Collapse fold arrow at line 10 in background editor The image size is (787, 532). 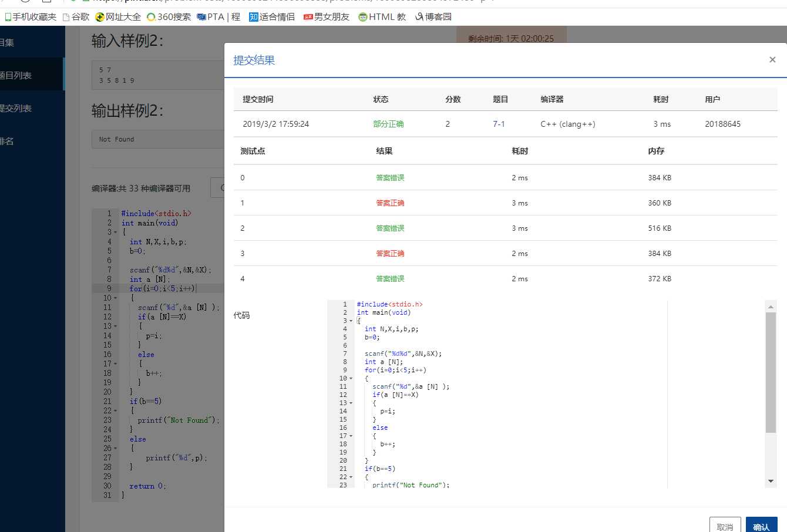115,298
